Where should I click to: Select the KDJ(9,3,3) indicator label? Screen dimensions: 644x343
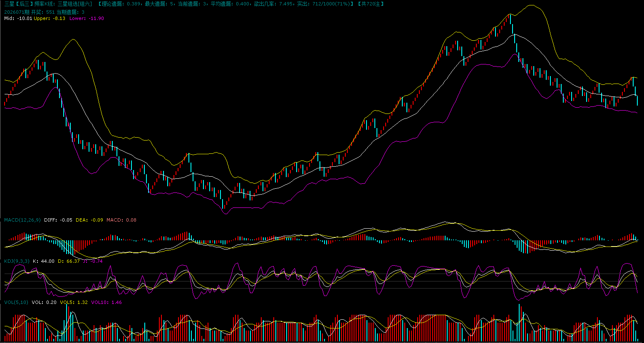click(x=17, y=261)
